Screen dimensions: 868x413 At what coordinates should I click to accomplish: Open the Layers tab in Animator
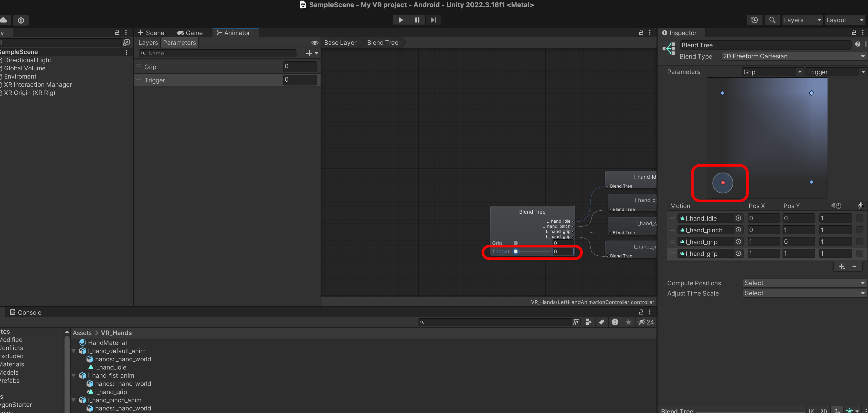click(x=148, y=43)
